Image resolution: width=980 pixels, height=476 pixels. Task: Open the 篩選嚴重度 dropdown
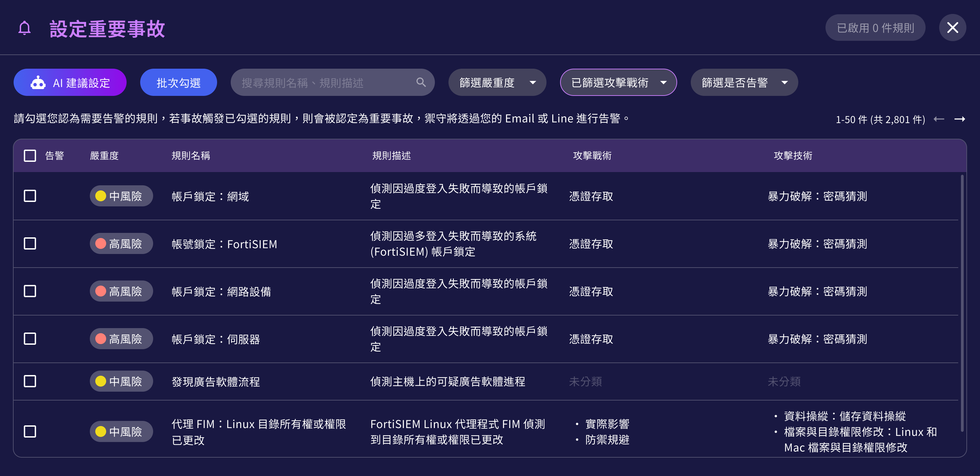coord(497,82)
